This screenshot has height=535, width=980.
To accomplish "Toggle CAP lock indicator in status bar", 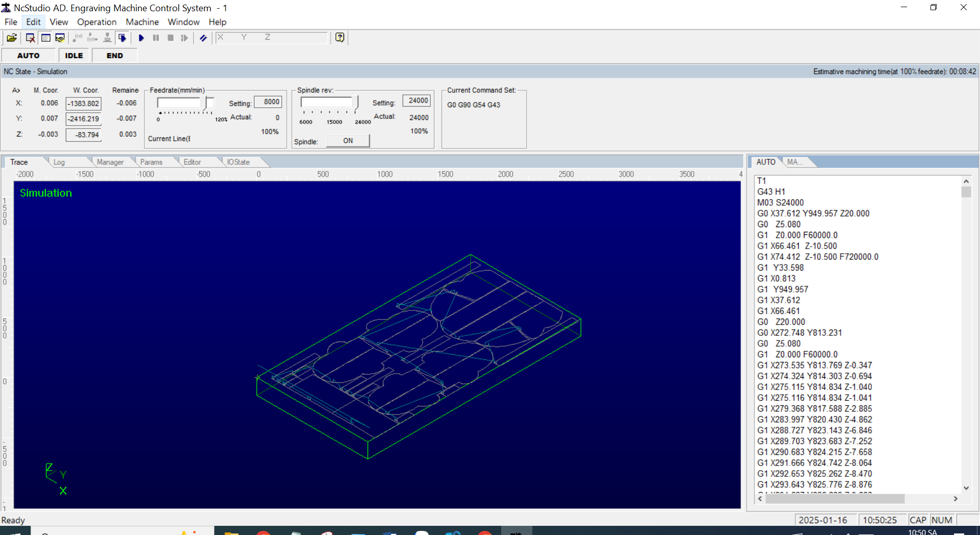I will tap(917, 520).
